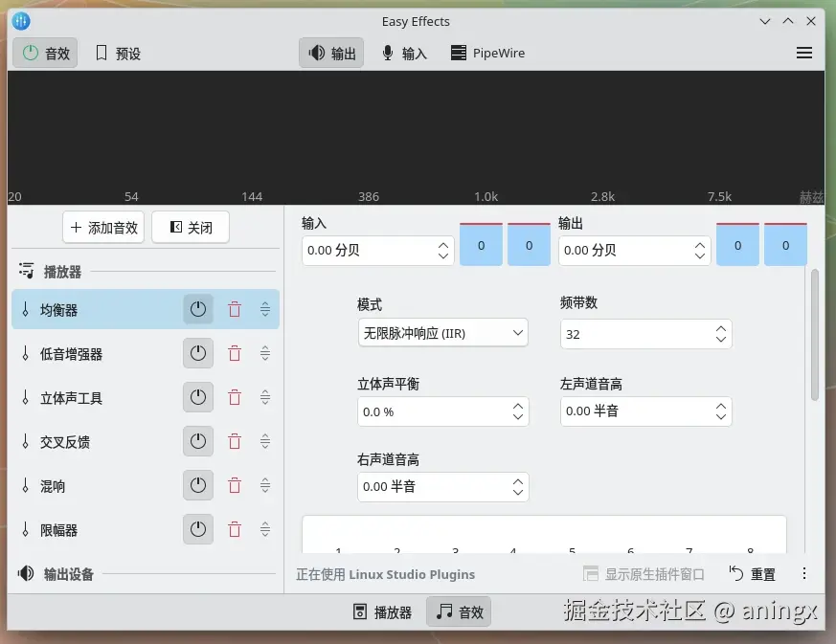This screenshot has height=644, width=836.
Task: Toggle the 音效 global power button
Action: 45,53
